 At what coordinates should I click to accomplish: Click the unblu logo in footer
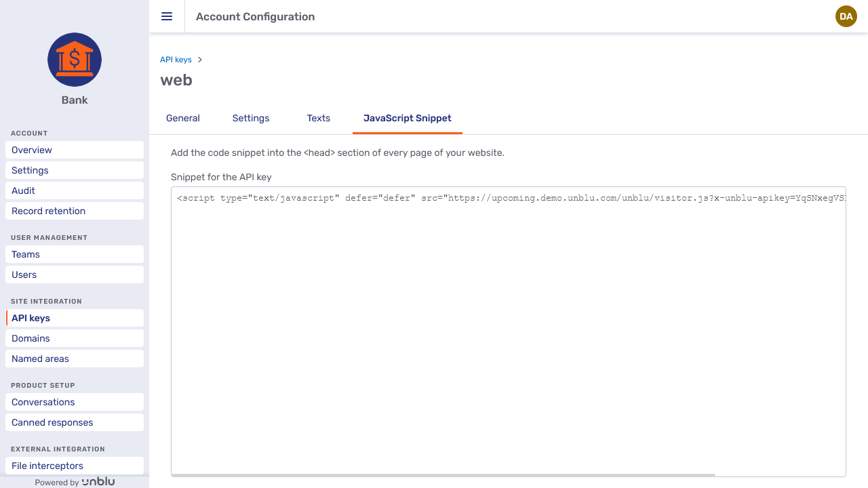(98, 482)
